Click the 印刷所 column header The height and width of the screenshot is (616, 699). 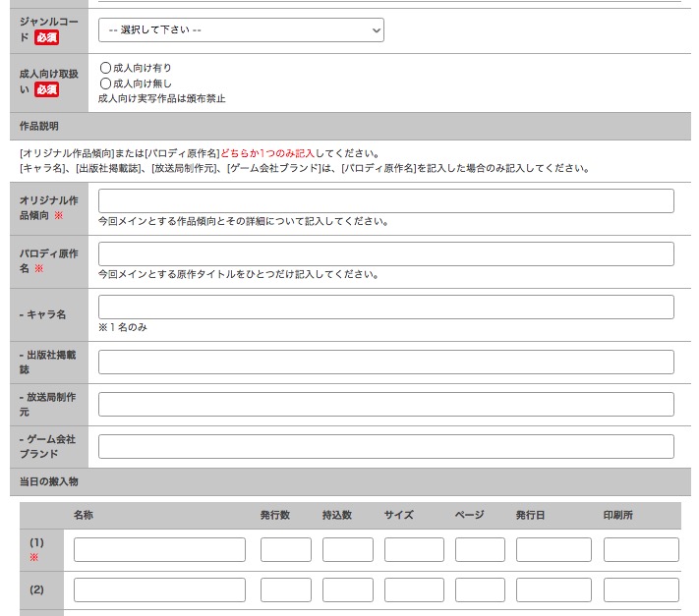[x=617, y=515]
